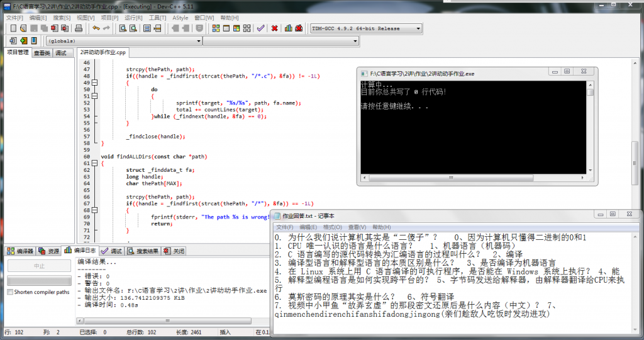Image resolution: width=644 pixels, height=340 pixels.
Task: Click the console scroll-up arrow
Action: tap(590, 85)
